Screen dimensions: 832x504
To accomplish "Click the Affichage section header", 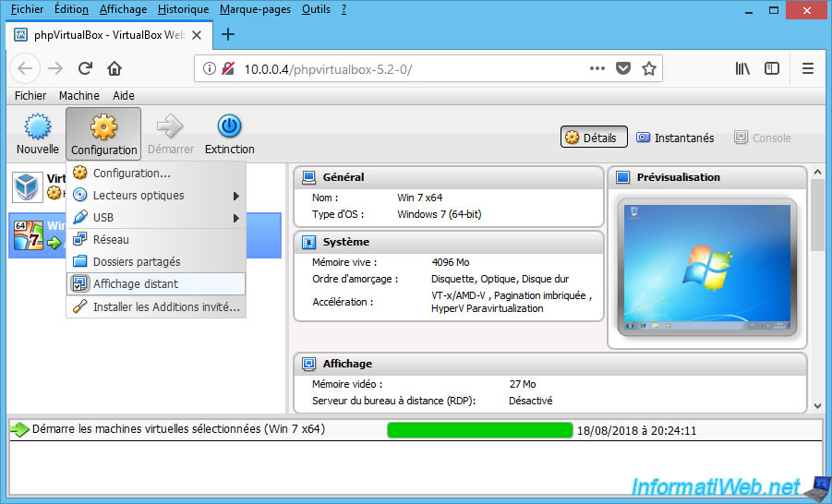I will tap(549, 364).
